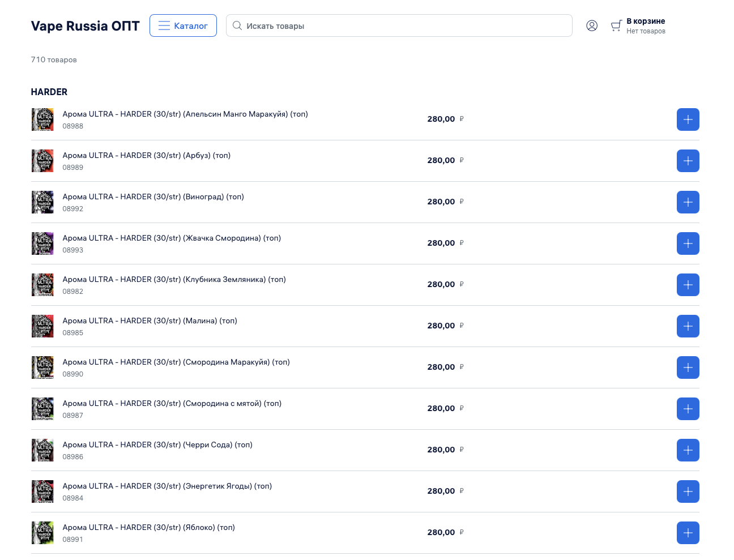
Task: Open the shopping cart icon
Action: click(616, 26)
